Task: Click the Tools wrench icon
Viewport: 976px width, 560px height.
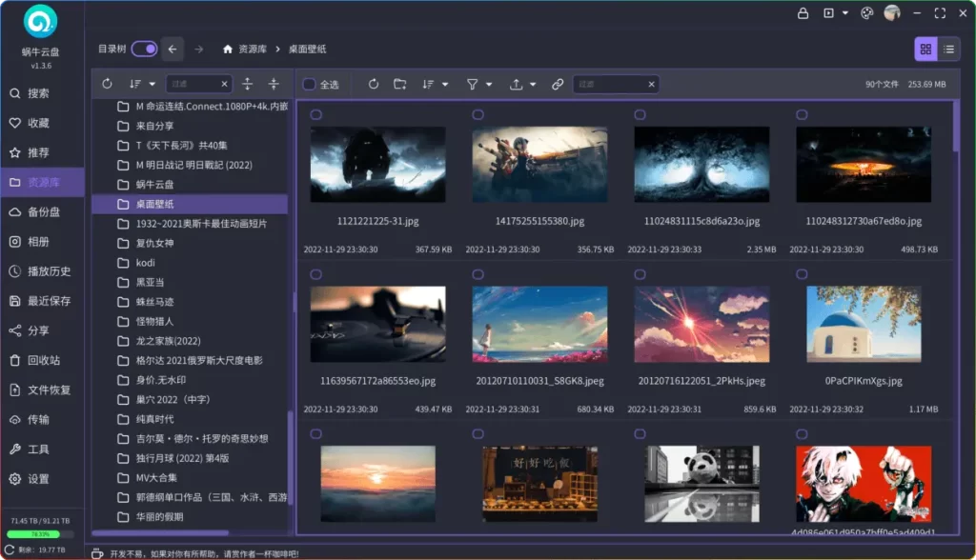Action: pos(15,450)
